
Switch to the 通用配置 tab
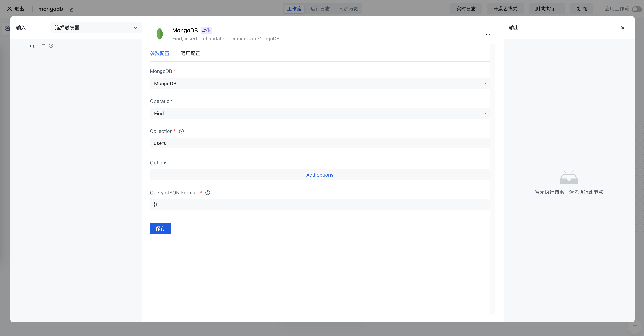pos(190,53)
